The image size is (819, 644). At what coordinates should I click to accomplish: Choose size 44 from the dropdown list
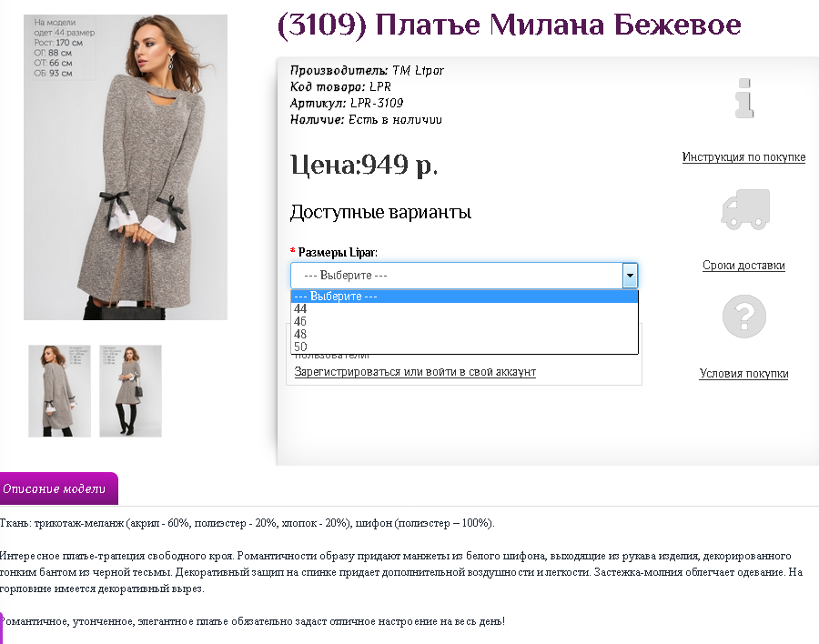tap(464, 308)
